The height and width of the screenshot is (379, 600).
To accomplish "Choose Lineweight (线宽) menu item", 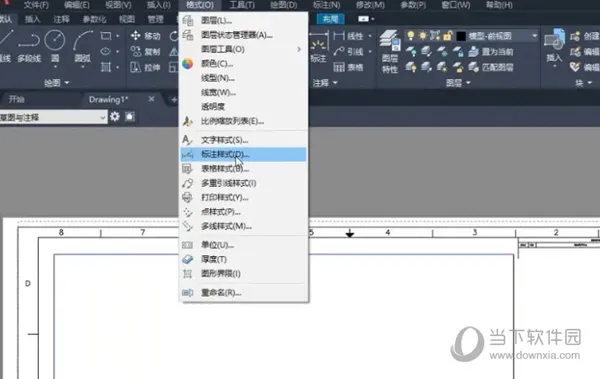I will (243, 92).
